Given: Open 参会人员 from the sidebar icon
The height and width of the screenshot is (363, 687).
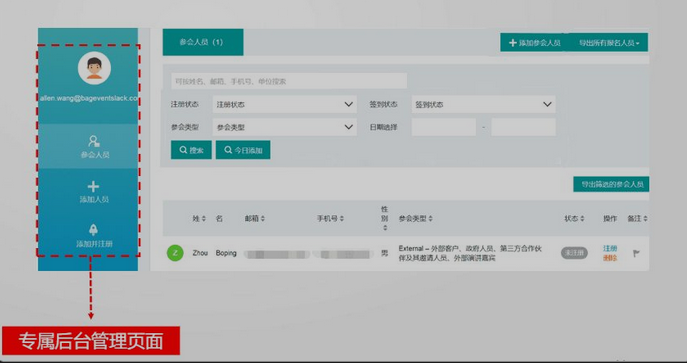Looking at the screenshot, I should point(93,141).
